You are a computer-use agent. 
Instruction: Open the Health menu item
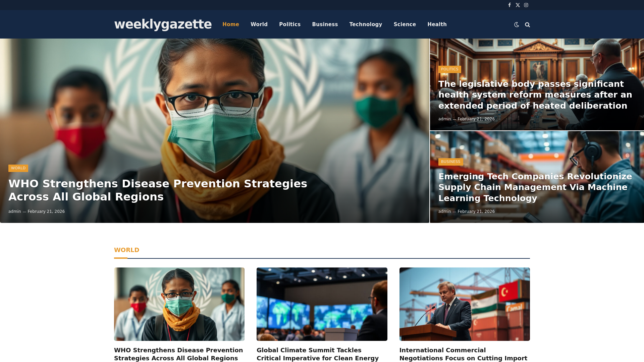(x=437, y=24)
